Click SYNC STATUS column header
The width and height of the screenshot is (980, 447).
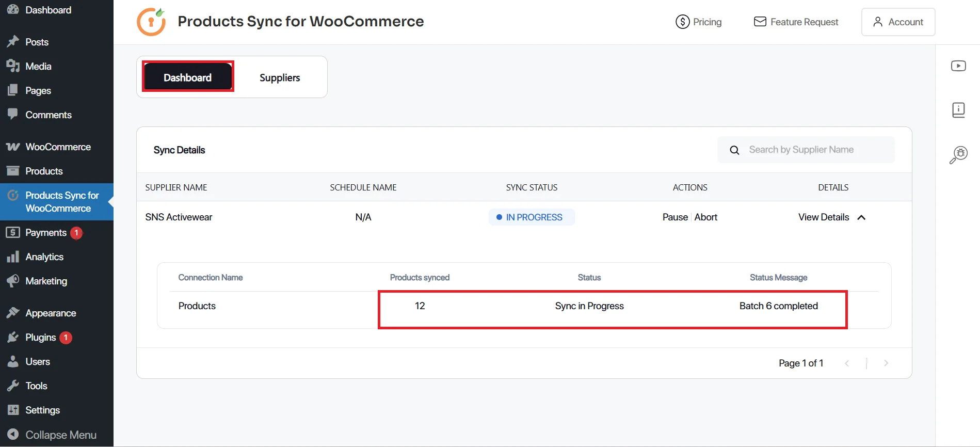coord(532,187)
